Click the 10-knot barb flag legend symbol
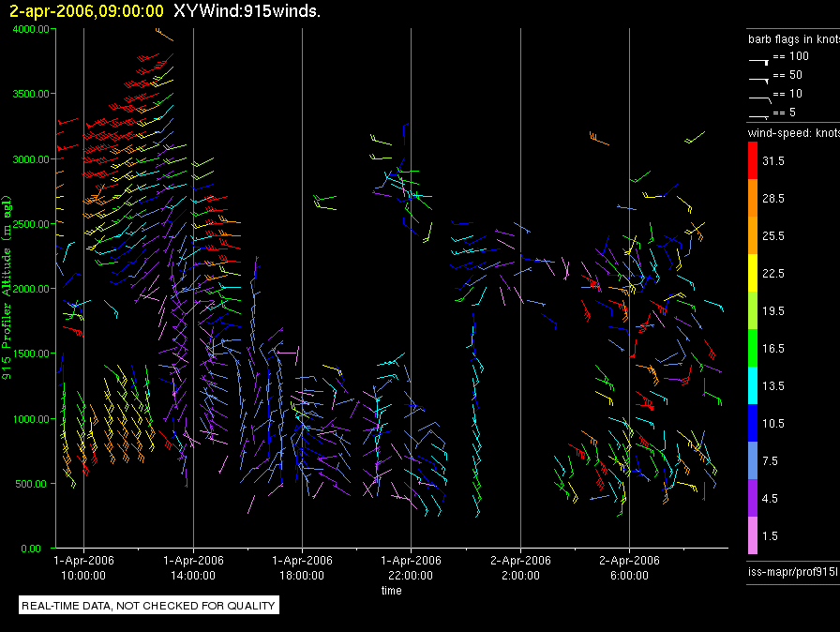Screen dimensions: 840x632 click(x=760, y=99)
